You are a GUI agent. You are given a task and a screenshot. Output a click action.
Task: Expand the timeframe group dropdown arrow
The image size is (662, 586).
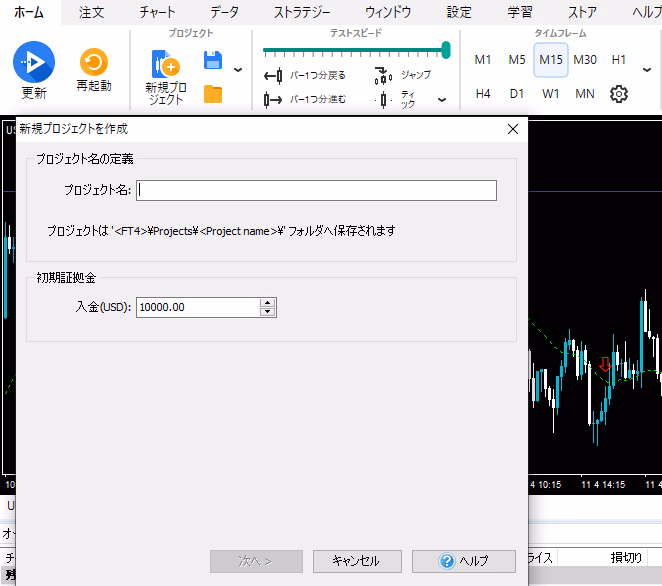[x=646, y=70]
